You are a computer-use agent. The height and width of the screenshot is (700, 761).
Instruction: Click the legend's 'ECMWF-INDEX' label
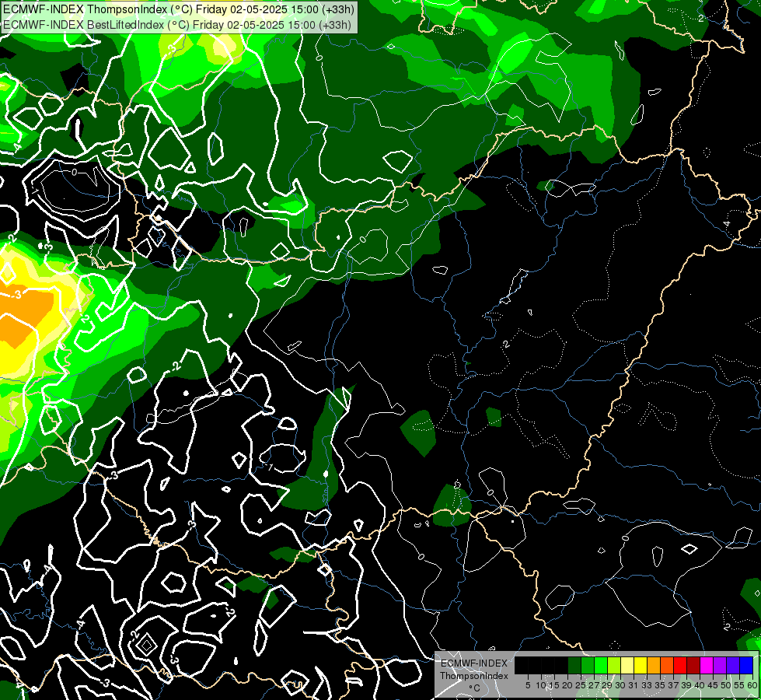tap(474, 663)
